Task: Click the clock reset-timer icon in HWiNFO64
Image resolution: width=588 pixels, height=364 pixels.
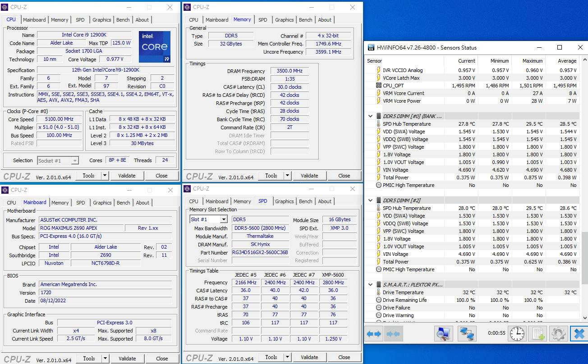Action: pyautogui.click(x=518, y=334)
